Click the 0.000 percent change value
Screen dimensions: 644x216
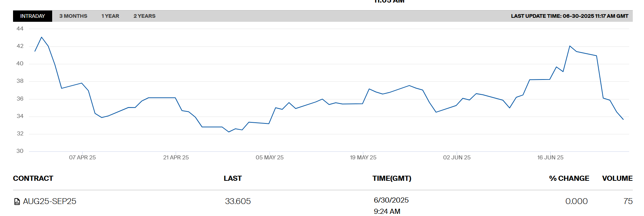coord(576,201)
